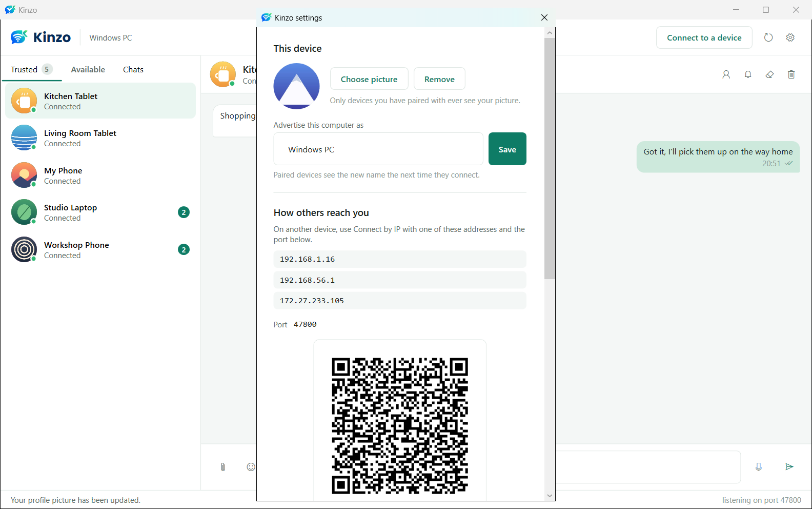
Task: Click the device profile picture in settings
Action: pyautogui.click(x=296, y=86)
